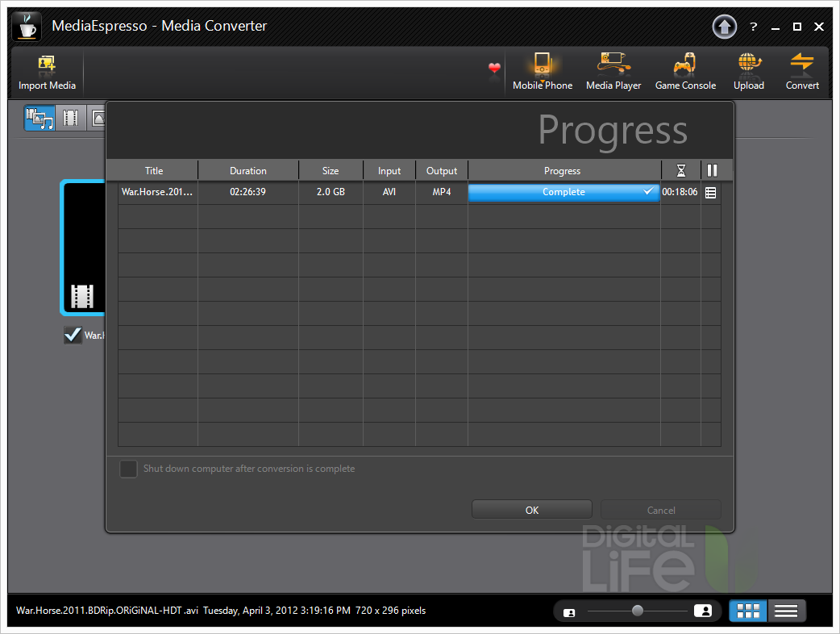This screenshot has width=840, height=634.
Task: Click the Duration column header
Action: [248, 170]
